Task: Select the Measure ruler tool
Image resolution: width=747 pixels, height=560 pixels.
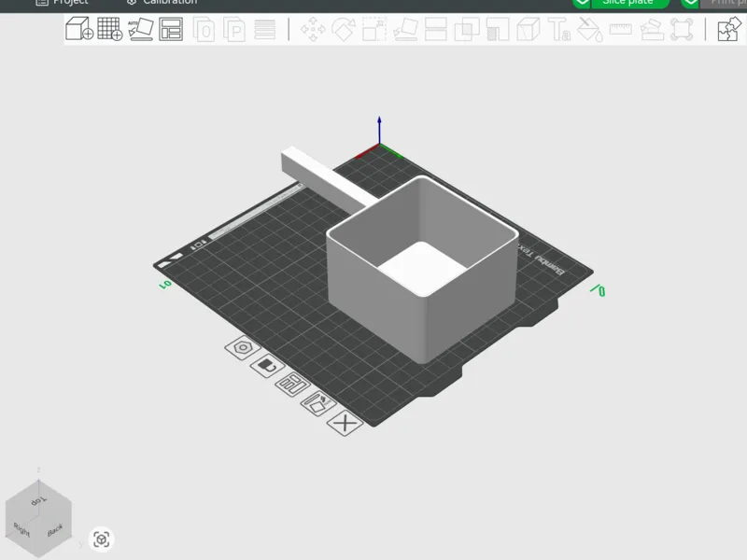Action: click(621, 30)
